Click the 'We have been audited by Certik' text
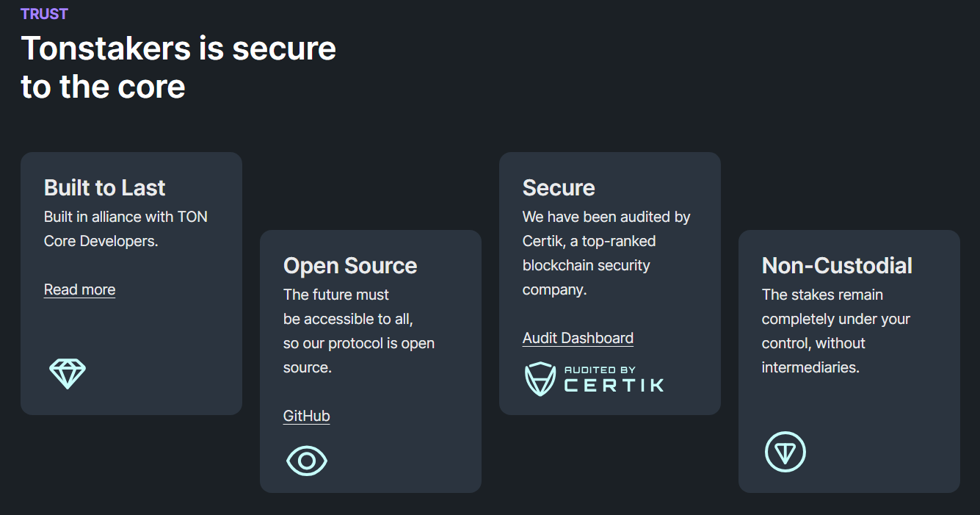980x515 pixels. click(x=606, y=217)
